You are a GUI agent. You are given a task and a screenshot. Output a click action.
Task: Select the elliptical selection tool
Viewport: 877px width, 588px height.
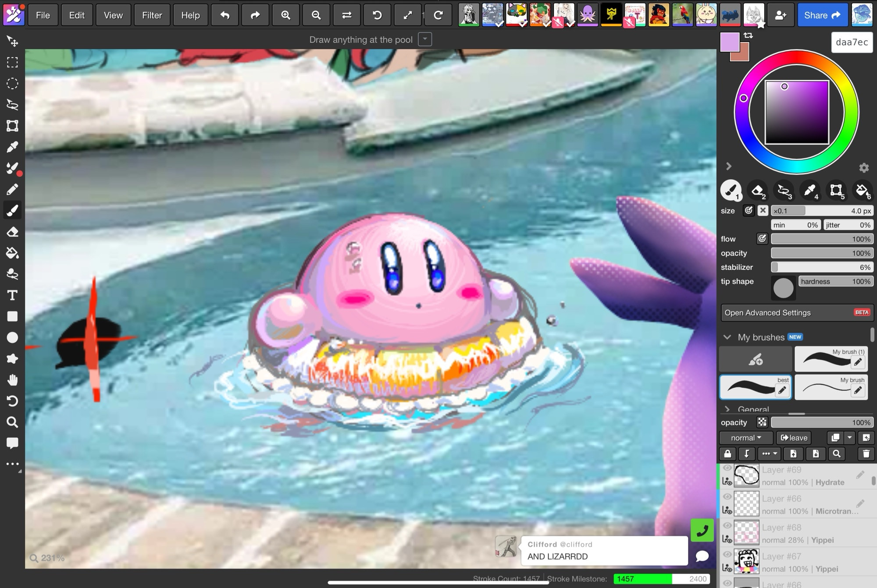pos(12,83)
